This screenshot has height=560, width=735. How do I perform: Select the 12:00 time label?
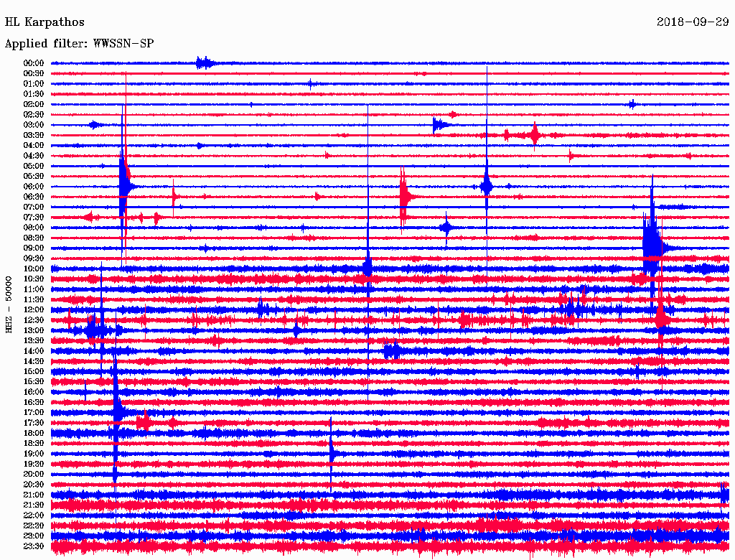coord(34,309)
